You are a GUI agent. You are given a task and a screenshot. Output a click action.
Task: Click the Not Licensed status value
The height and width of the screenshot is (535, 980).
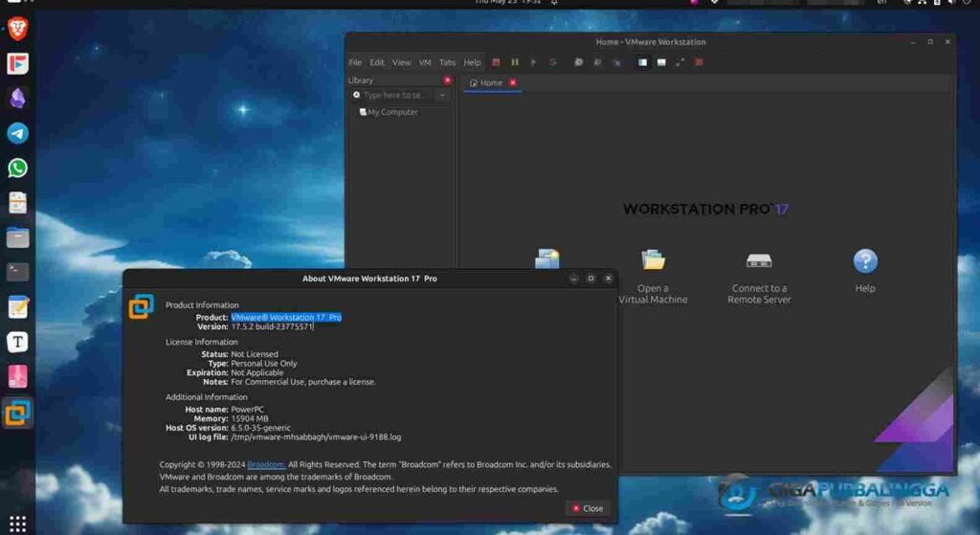[x=255, y=354]
